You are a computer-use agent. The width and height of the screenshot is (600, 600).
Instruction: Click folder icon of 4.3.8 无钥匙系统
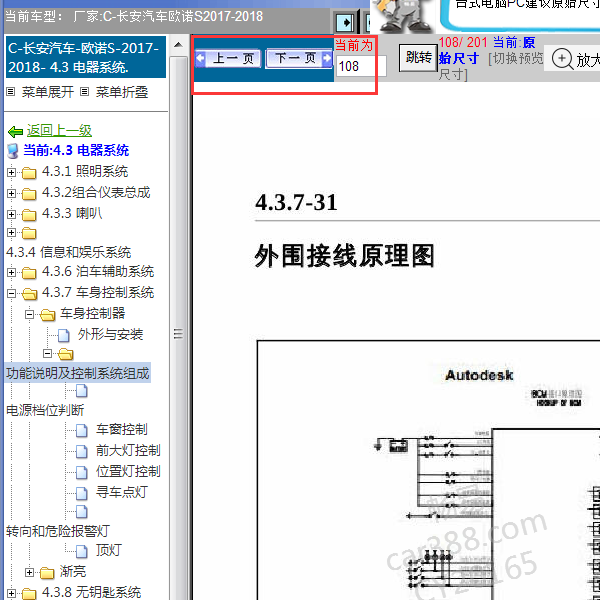[x=29, y=594]
